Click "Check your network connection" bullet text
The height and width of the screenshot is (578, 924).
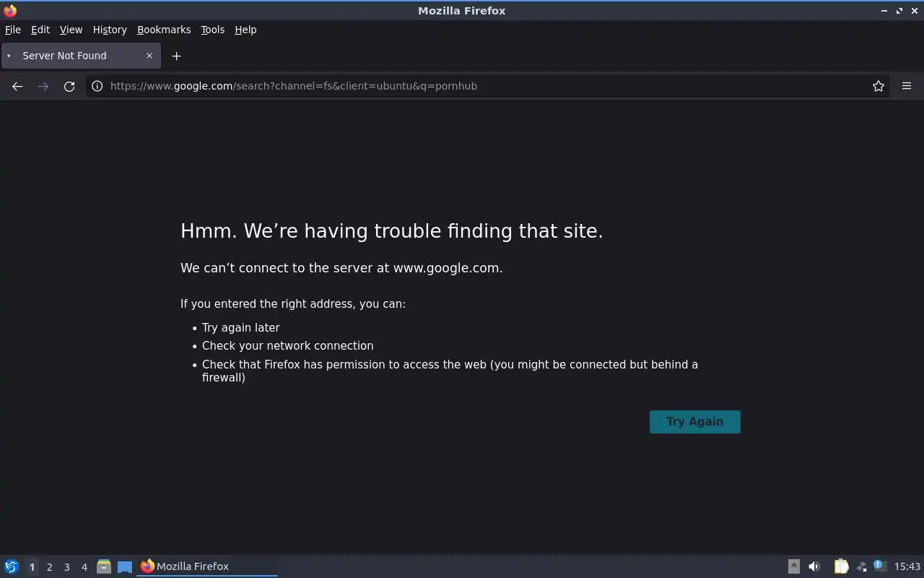tap(288, 346)
